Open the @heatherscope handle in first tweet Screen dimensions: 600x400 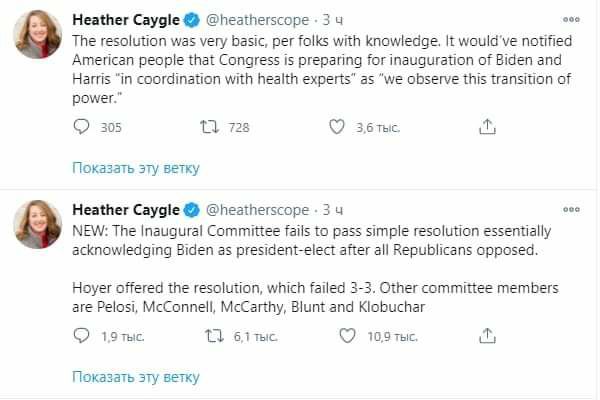(257, 19)
